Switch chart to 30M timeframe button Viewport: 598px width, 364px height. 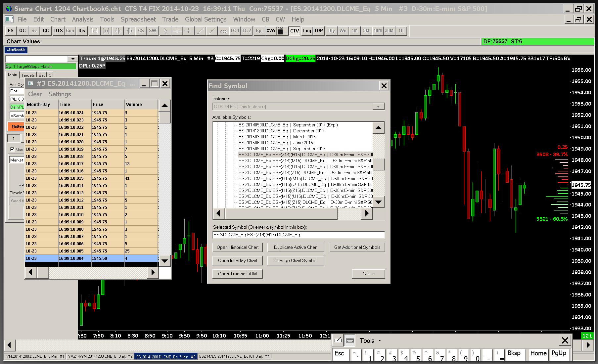point(389,31)
